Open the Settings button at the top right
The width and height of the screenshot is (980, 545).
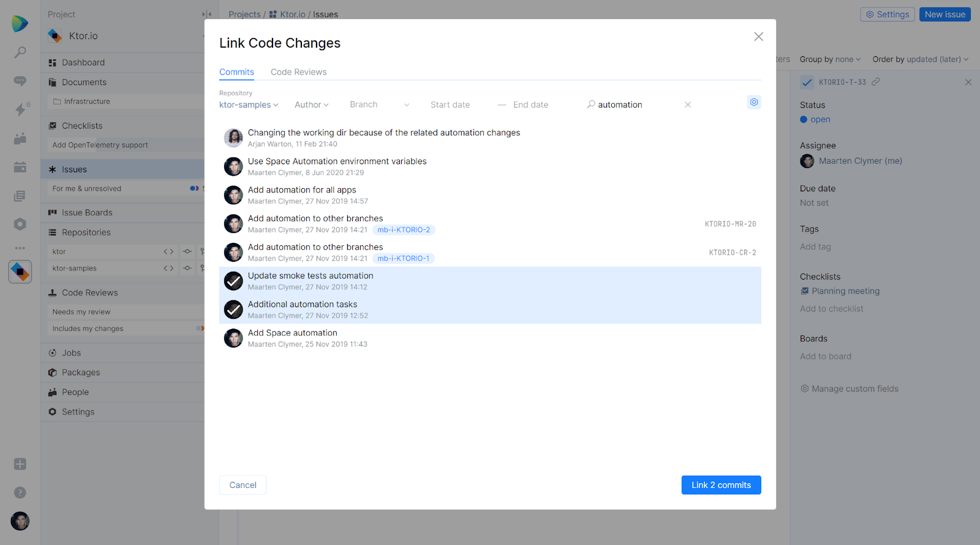(888, 14)
